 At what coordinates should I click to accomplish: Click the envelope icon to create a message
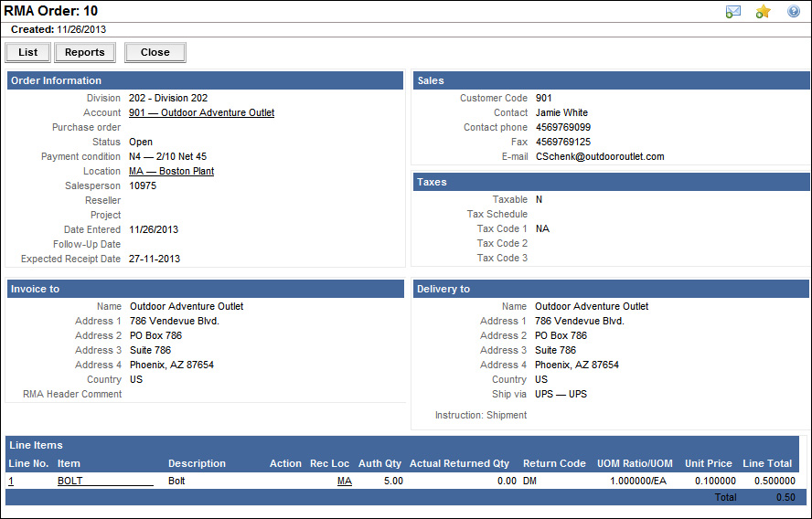tap(732, 12)
